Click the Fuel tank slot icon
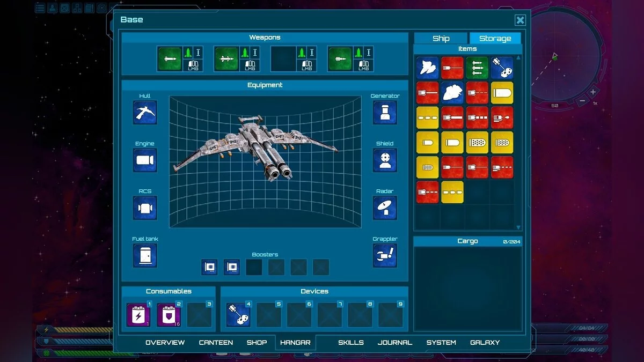This screenshot has height=362, width=644. click(x=145, y=256)
